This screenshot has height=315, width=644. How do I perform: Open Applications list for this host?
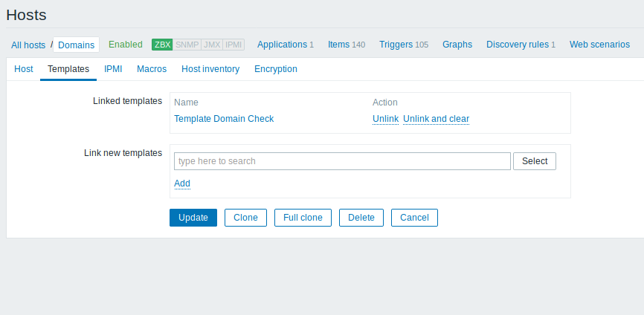point(282,45)
